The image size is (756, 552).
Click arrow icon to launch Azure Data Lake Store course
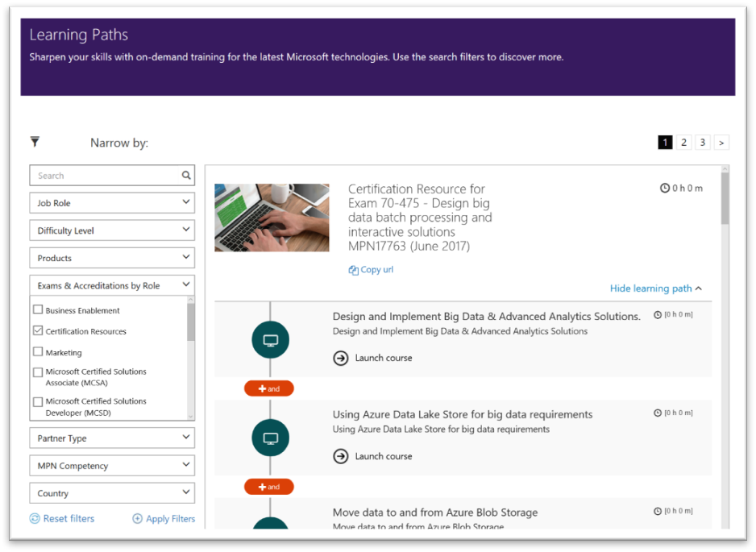pos(341,456)
